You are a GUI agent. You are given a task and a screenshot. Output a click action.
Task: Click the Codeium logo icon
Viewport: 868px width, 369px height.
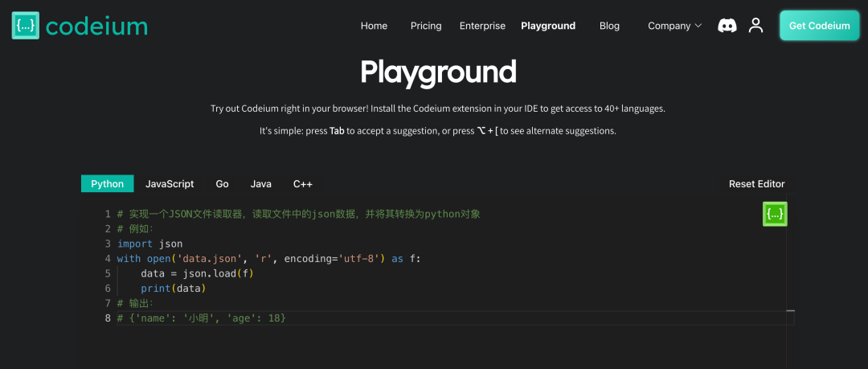(x=26, y=26)
